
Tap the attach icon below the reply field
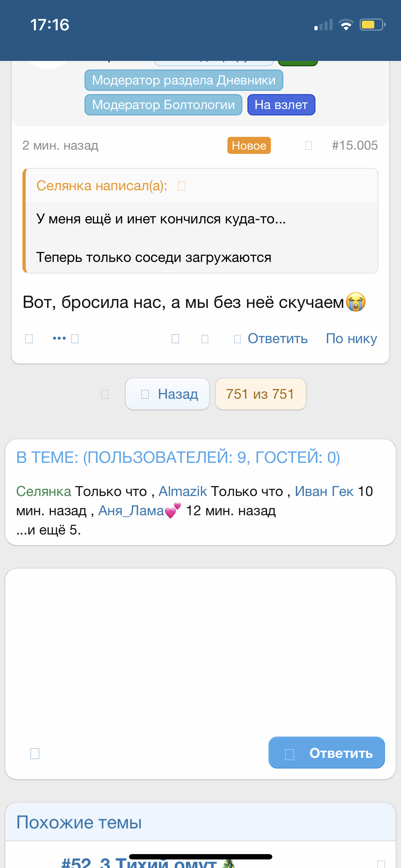[x=35, y=753]
